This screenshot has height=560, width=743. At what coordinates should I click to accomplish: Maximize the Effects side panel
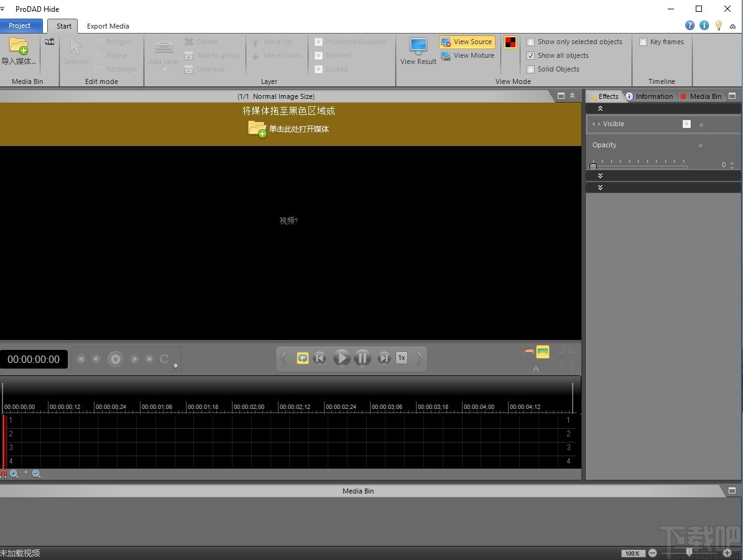pos(732,96)
